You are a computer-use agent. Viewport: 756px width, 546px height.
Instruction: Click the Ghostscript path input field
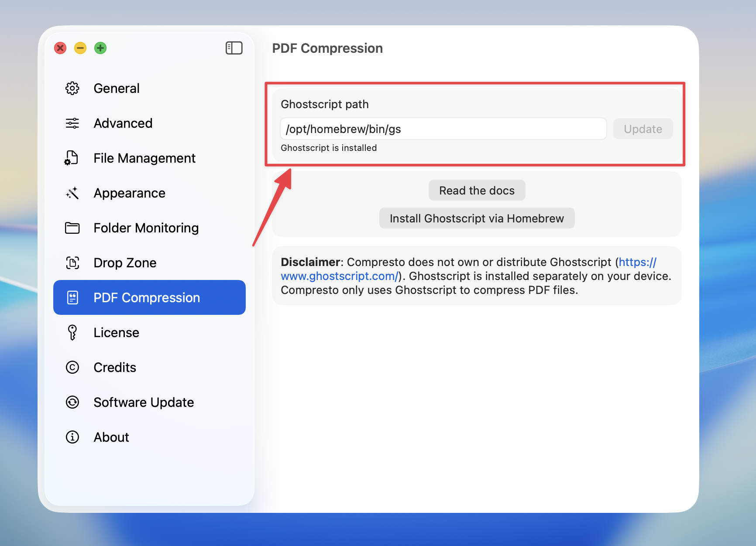tap(443, 129)
